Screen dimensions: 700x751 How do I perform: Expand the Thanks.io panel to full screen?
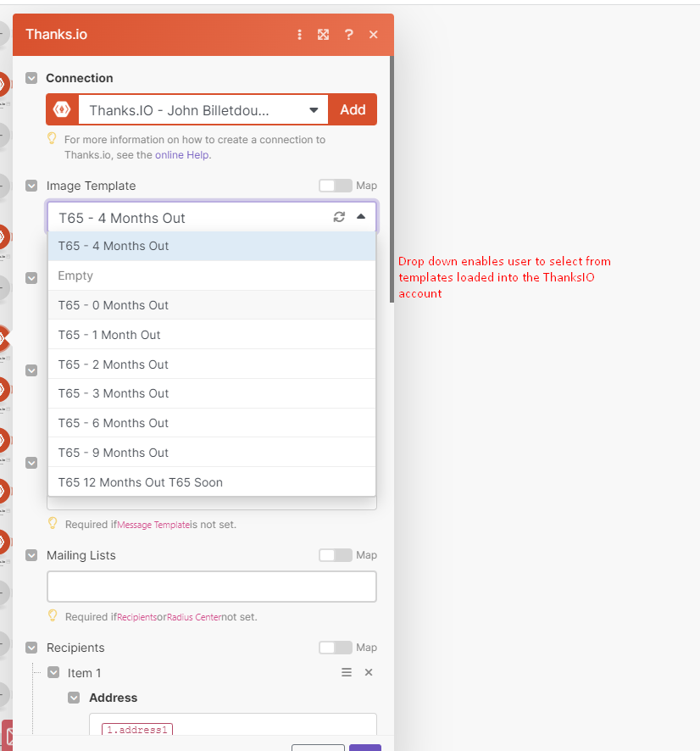[323, 35]
